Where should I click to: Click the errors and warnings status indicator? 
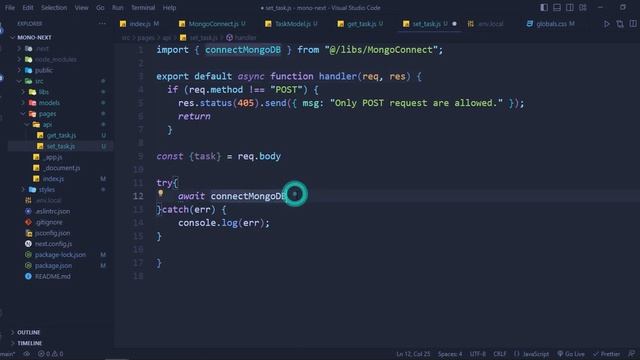click(x=51, y=354)
